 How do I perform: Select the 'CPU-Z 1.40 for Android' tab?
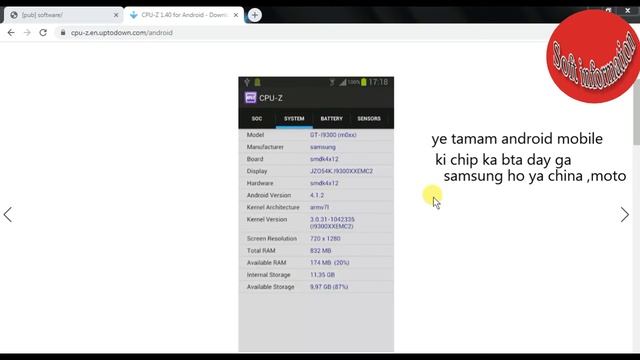(184, 15)
